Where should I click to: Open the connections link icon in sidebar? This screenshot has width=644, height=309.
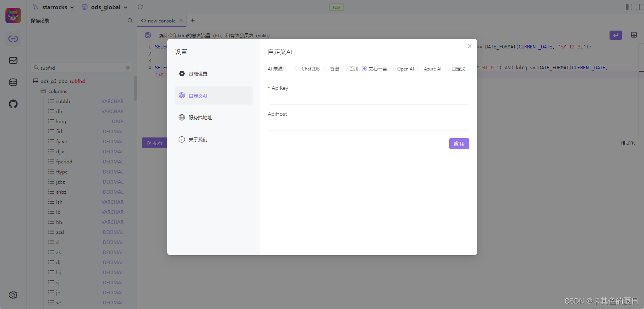coord(13,39)
